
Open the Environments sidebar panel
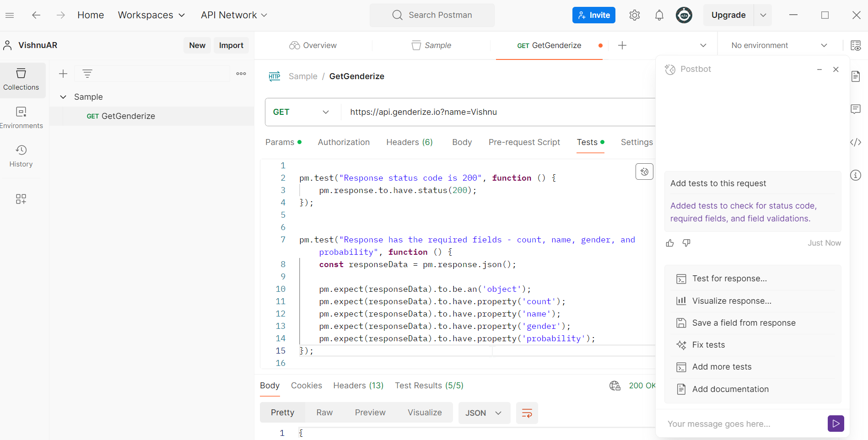pyautogui.click(x=21, y=118)
